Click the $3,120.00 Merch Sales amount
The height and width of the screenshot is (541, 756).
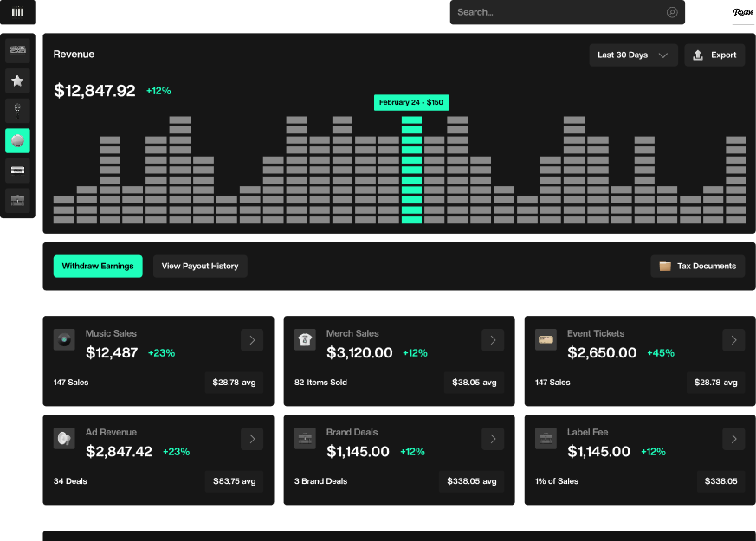click(359, 352)
